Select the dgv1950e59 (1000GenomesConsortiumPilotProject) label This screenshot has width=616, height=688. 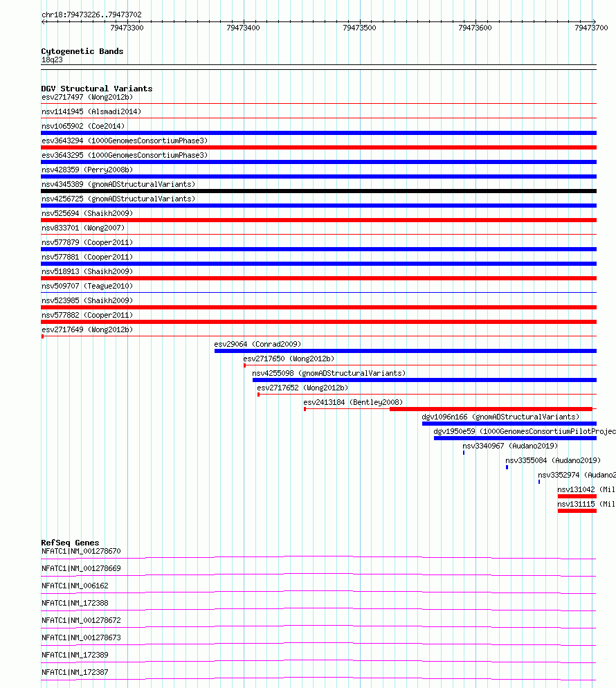coord(525,431)
